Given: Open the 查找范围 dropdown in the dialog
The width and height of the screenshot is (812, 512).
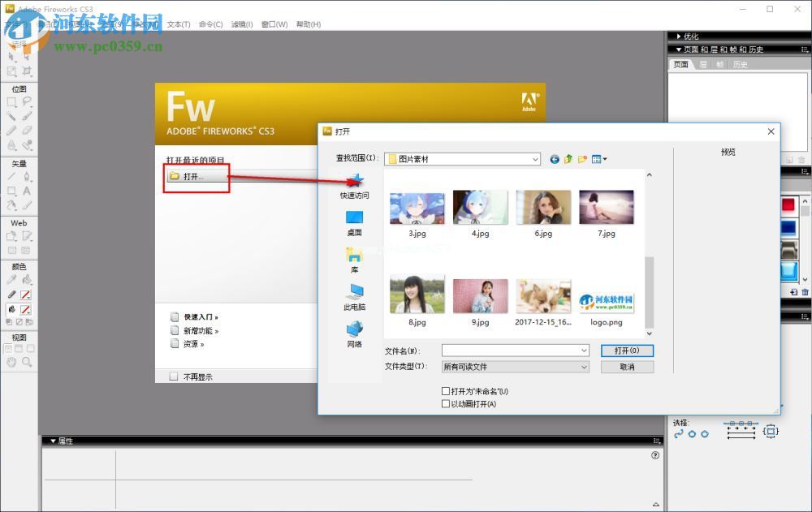Looking at the screenshot, I should (535, 159).
